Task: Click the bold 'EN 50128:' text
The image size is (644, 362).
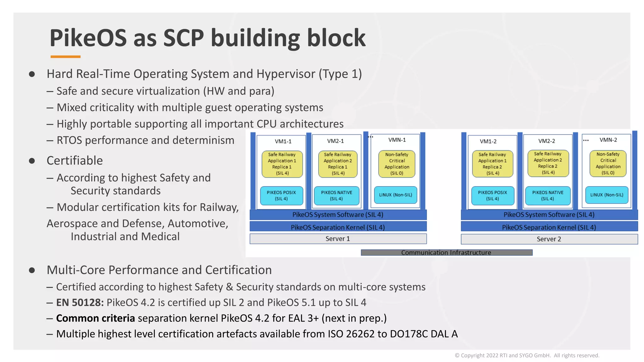Action: pos(80,302)
